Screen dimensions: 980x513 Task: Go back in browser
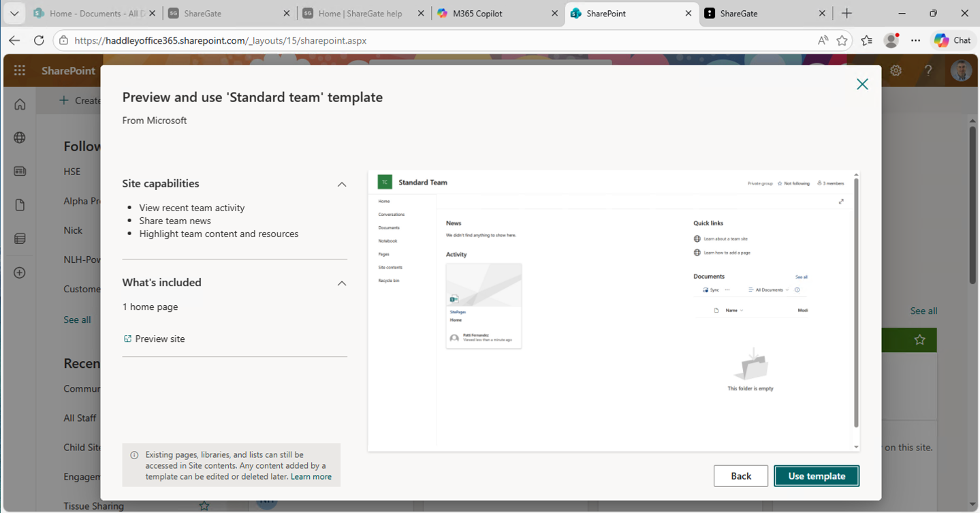(x=14, y=40)
